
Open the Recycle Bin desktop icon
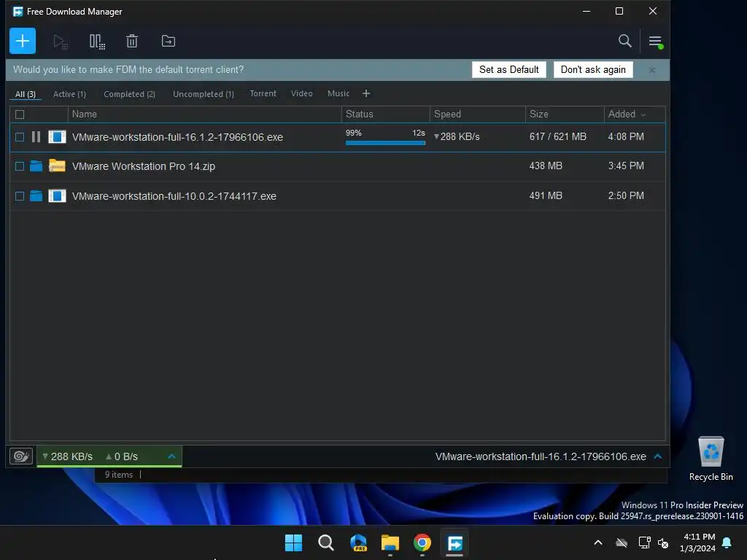coord(711,458)
